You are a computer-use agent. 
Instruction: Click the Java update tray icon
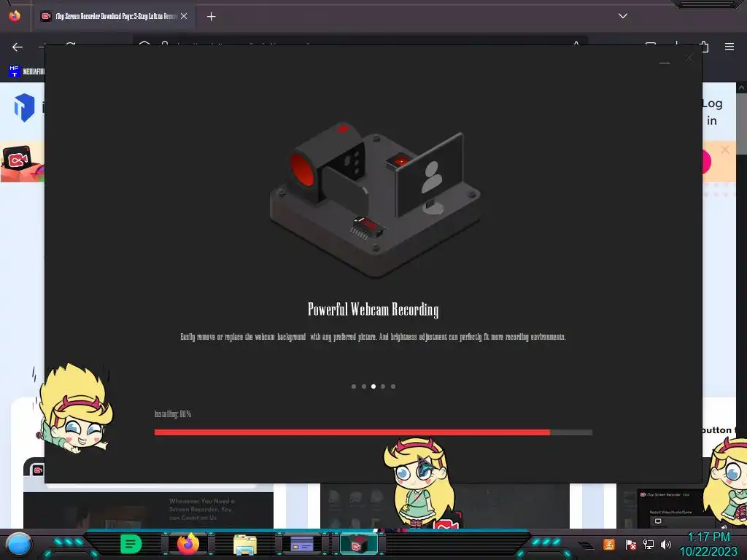[x=609, y=544]
